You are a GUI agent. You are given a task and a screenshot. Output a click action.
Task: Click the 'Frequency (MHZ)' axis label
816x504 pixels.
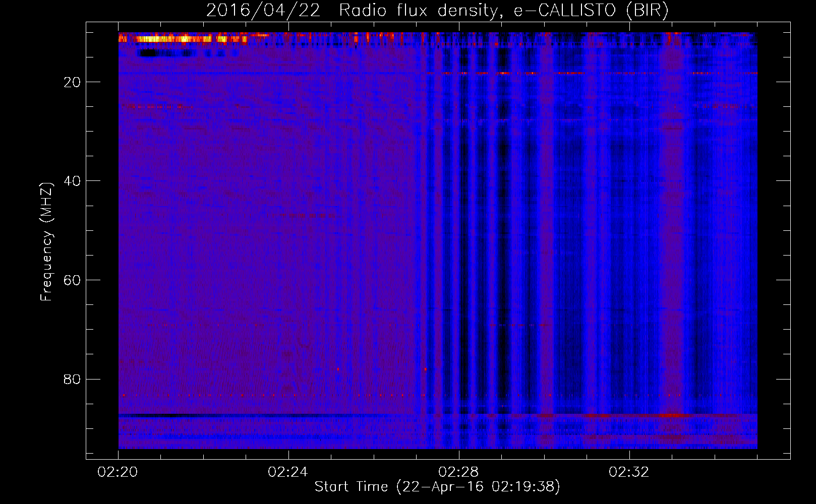46,242
